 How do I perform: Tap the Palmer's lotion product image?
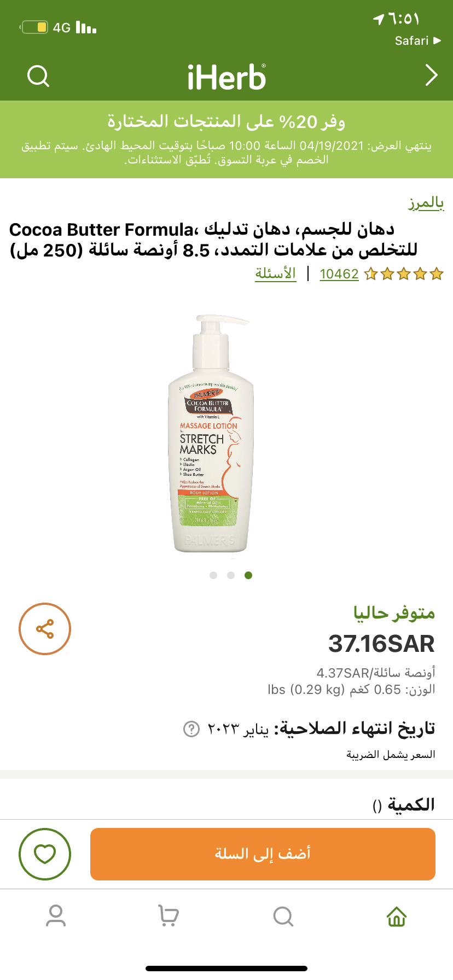click(x=211, y=433)
